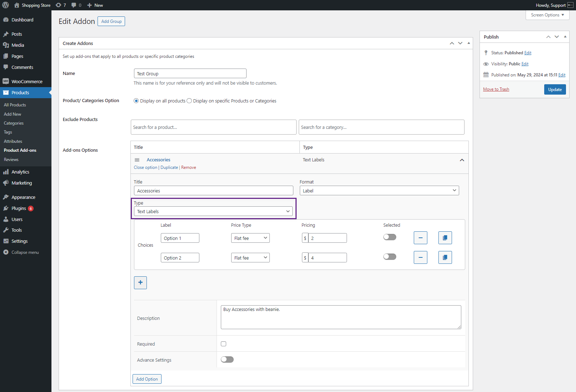Open comments bubble icon in admin bar

pos(74,5)
